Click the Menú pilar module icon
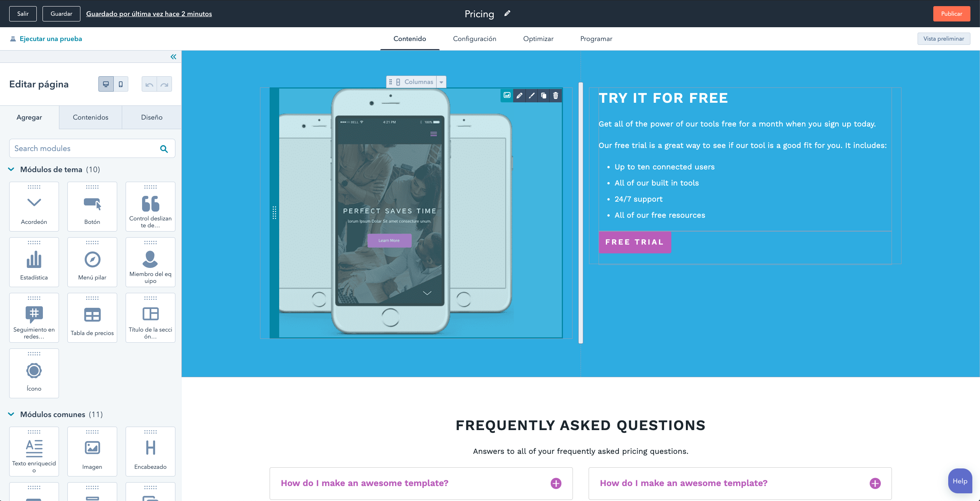This screenshot has height=501, width=980. click(x=92, y=260)
